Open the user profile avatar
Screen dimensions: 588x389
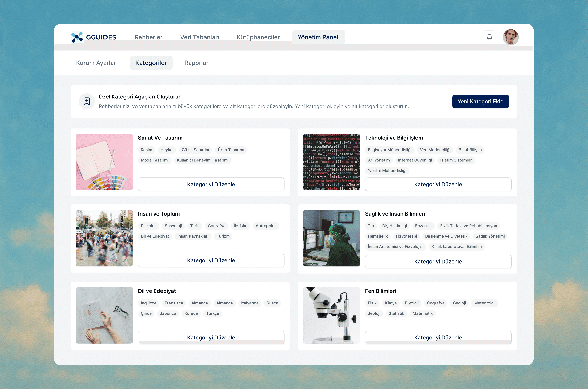pyautogui.click(x=510, y=37)
